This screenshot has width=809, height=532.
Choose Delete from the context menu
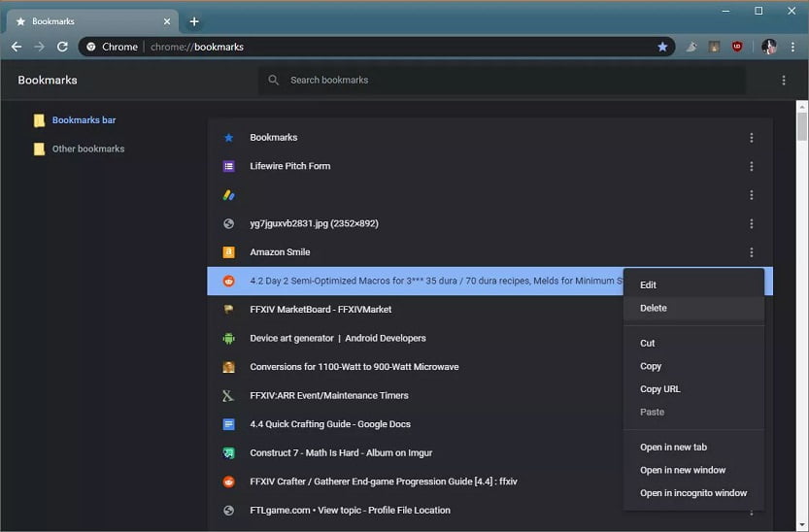pyautogui.click(x=694, y=309)
